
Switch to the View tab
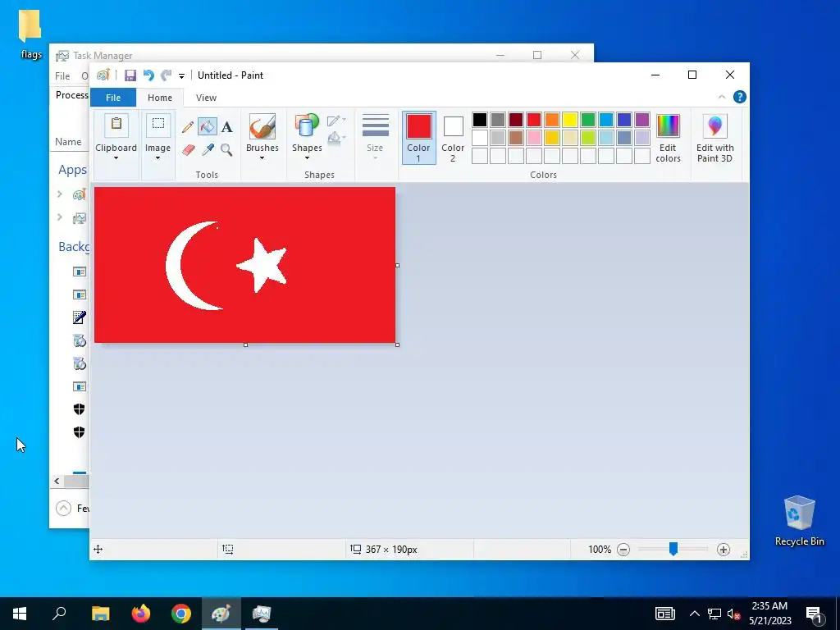click(206, 98)
